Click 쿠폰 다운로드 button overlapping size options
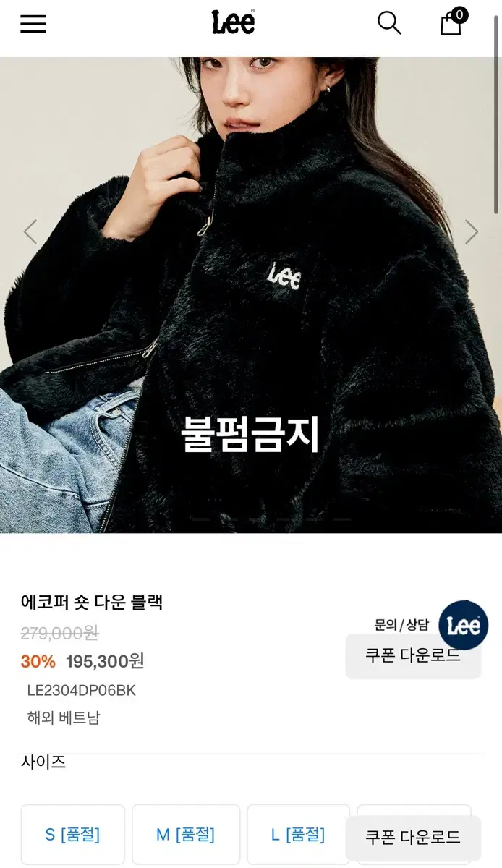 413,838
